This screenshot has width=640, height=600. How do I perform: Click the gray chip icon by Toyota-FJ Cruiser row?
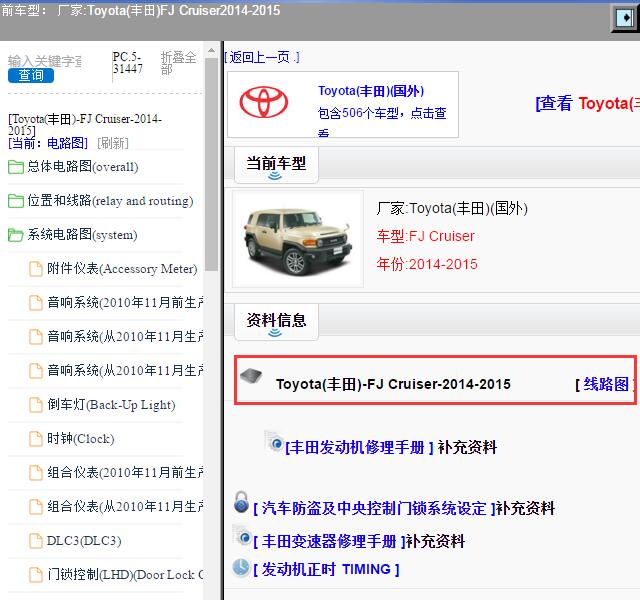(251, 376)
